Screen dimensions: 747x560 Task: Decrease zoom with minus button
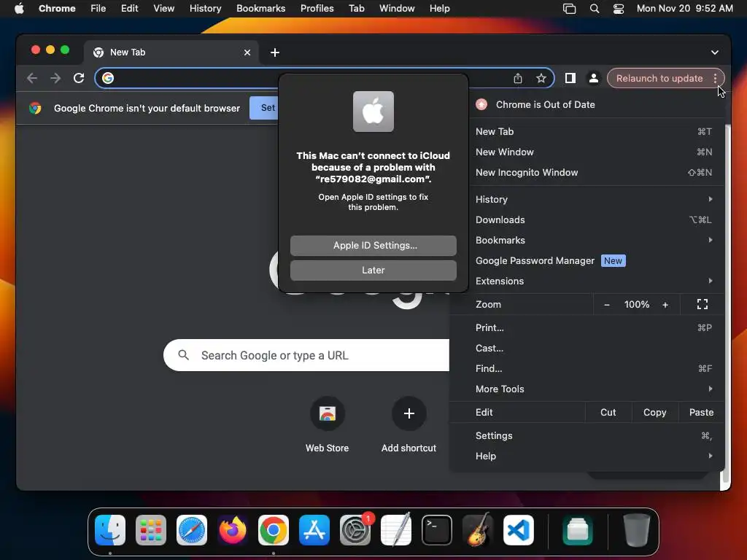coord(606,305)
